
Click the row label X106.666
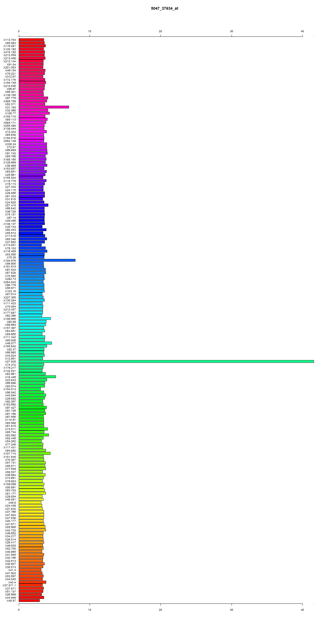(10, 319)
